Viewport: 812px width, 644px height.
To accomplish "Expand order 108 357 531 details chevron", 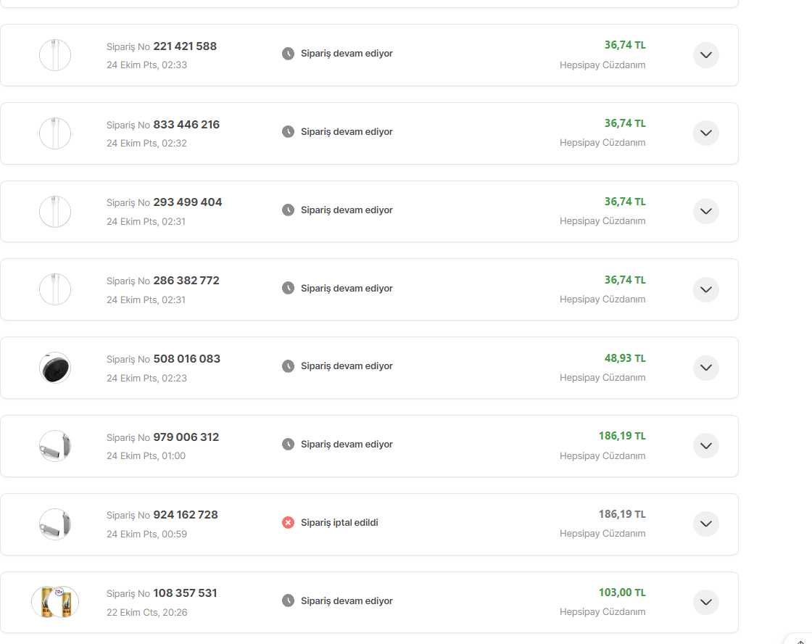I will tap(705, 602).
